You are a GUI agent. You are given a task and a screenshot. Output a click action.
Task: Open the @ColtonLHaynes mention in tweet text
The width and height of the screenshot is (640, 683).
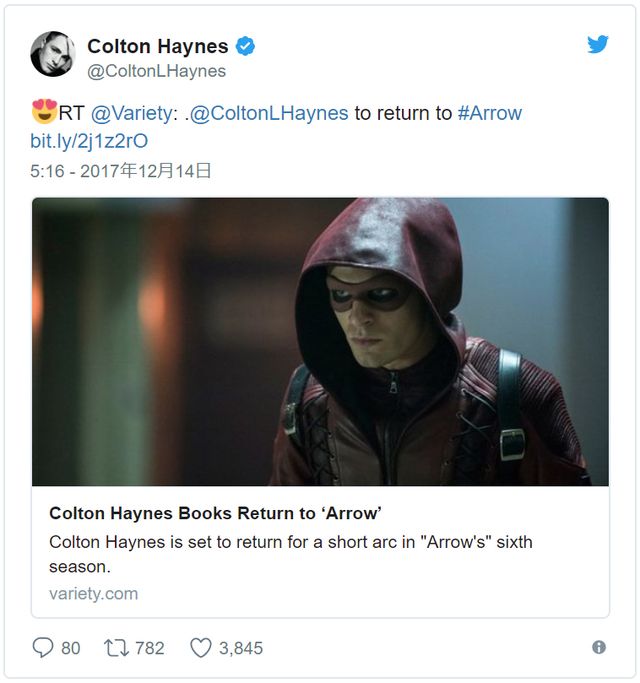click(269, 113)
